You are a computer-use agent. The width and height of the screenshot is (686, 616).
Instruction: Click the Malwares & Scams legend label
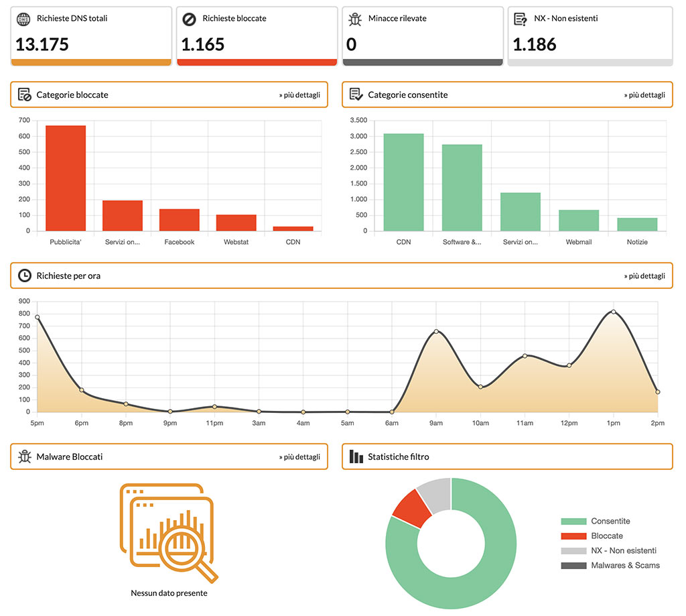pyautogui.click(x=626, y=565)
